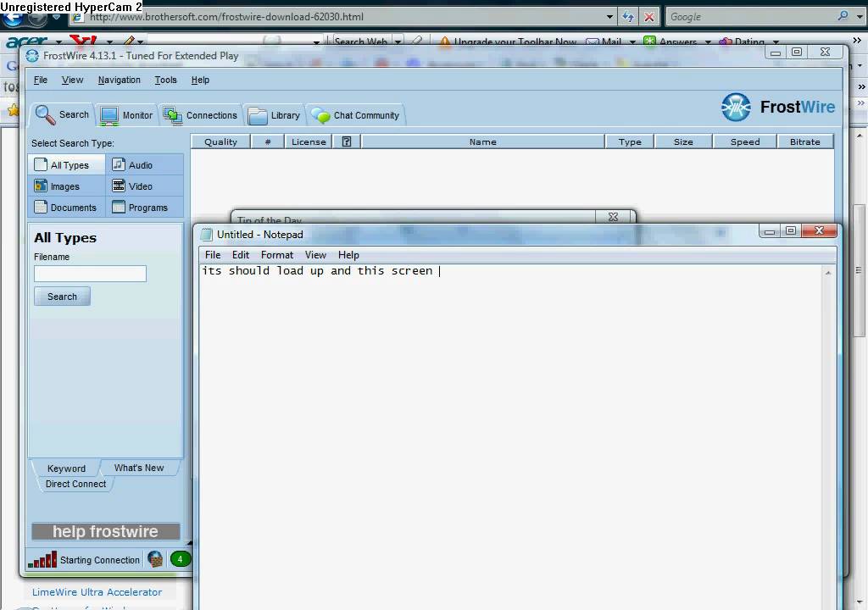The width and height of the screenshot is (868, 610).
Task: Sort results by Speed column
Action: [x=744, y=141]
